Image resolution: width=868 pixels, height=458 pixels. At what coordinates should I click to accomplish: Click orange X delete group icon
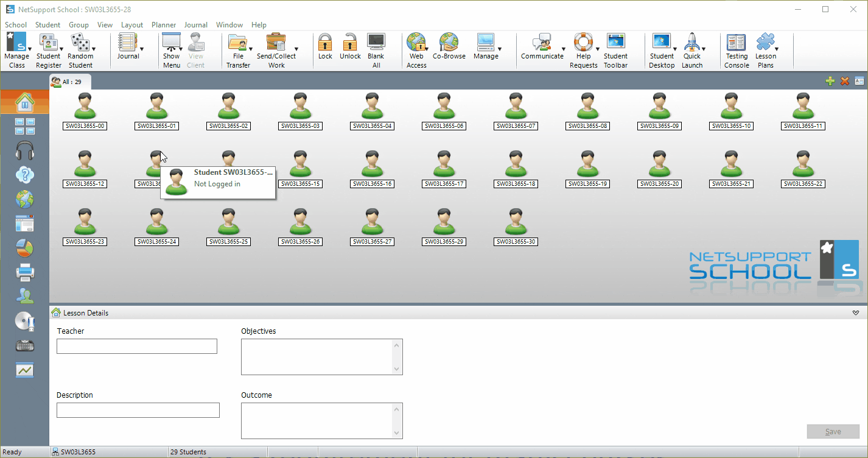coord(845,81)
